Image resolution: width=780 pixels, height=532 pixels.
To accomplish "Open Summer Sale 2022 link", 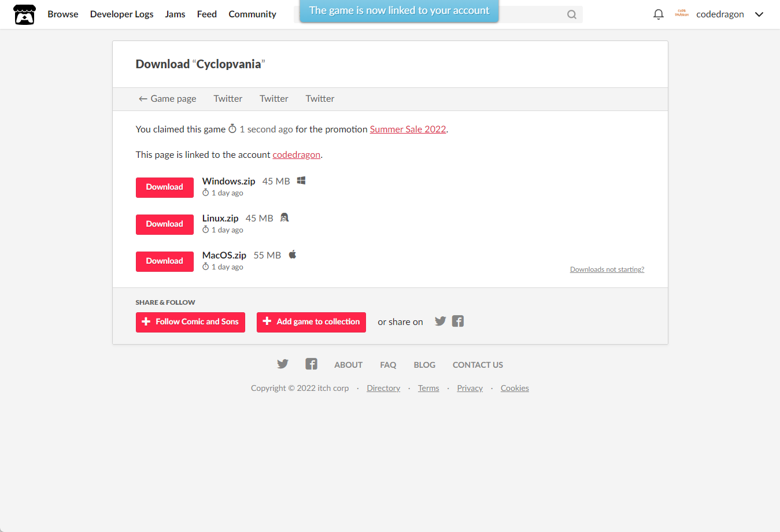I will tap(408, 129).
